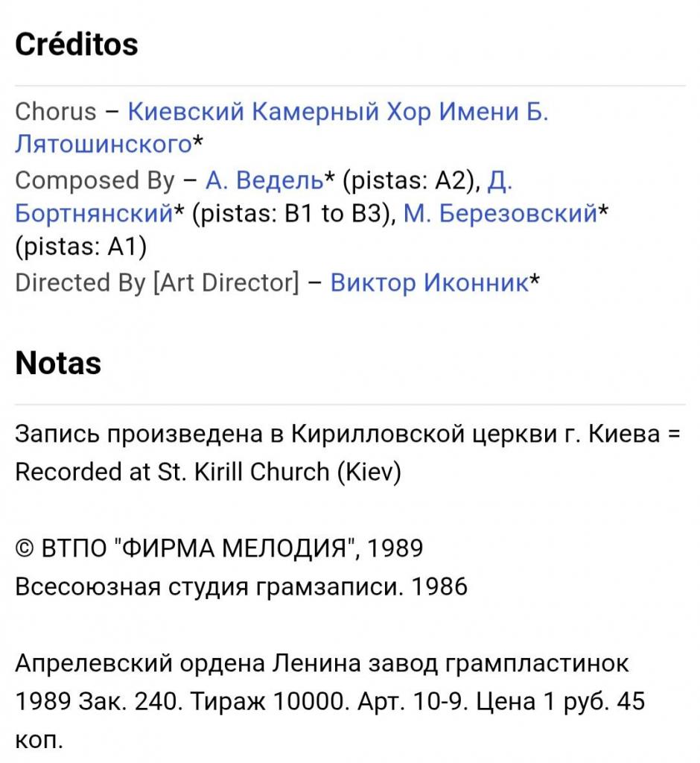Click the Notas section heading
Image resolution: width=700 pixels, height=763 pixels.
[x=58, y=363]
